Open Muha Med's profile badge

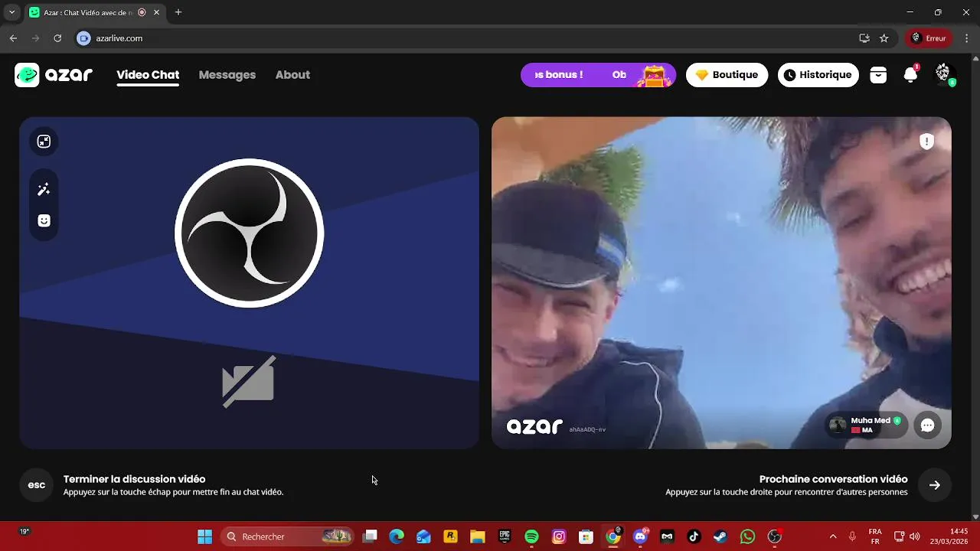866,425
